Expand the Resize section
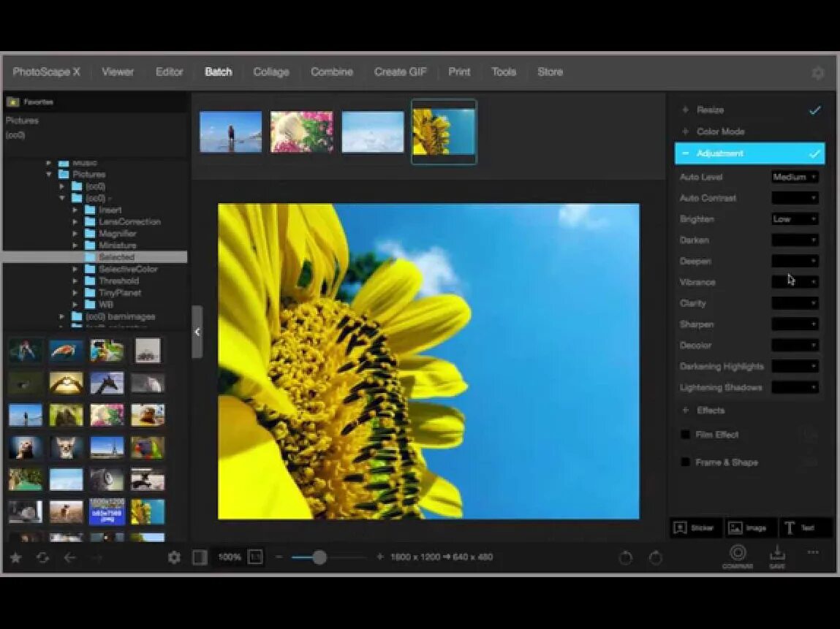The image size is (840, 629). pos(685,110)
